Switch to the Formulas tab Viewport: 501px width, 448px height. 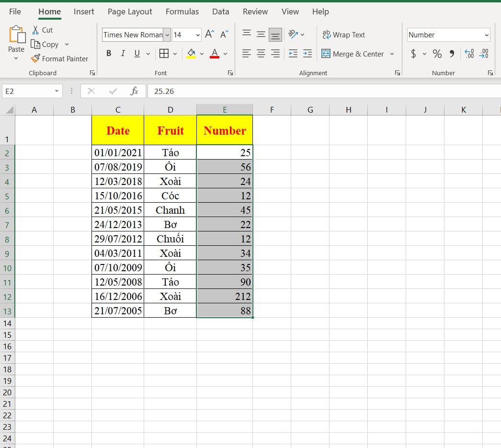182,12
